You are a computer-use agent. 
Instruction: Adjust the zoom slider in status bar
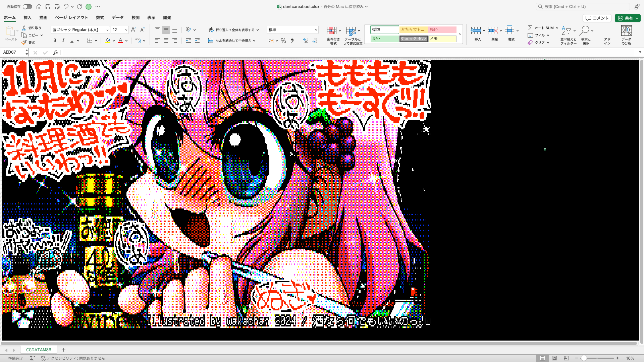[584, 358]
